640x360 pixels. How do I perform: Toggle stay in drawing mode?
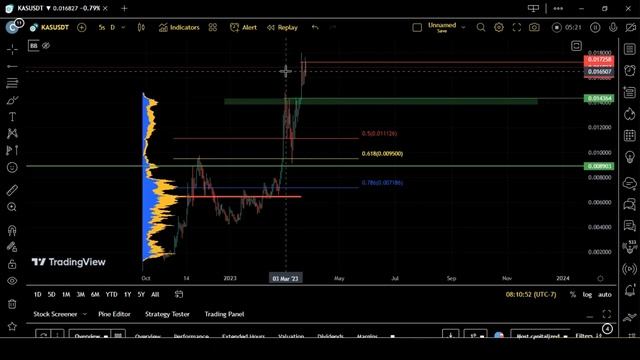pos(12,247)
